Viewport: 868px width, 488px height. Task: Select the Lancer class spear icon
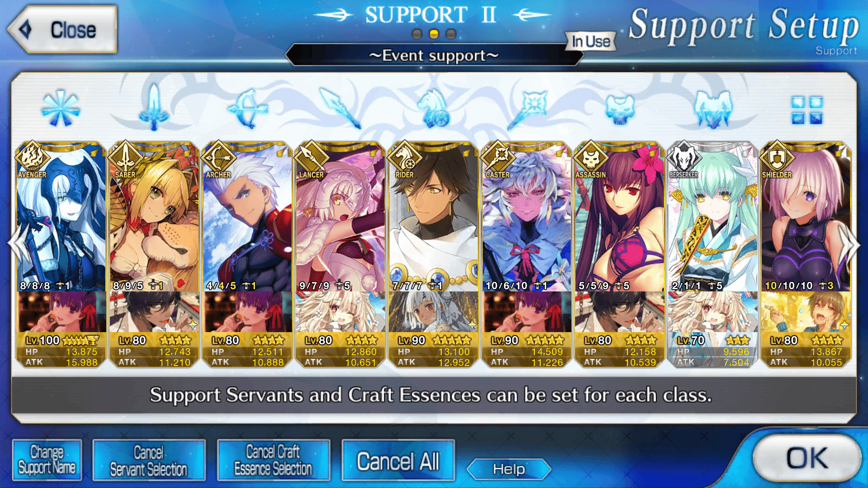(341, 108)
